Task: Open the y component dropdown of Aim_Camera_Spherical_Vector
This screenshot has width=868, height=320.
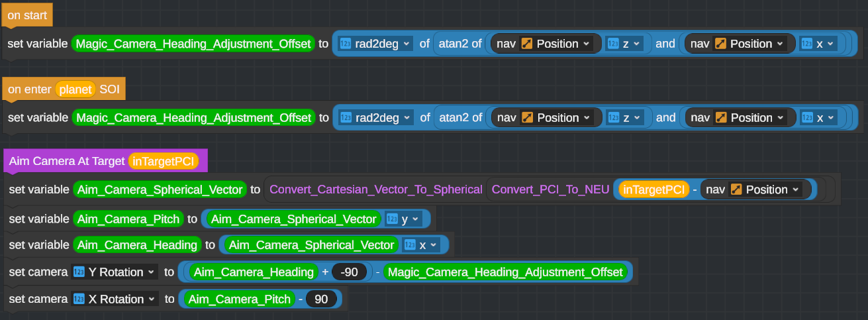Action: coord(415,219)
